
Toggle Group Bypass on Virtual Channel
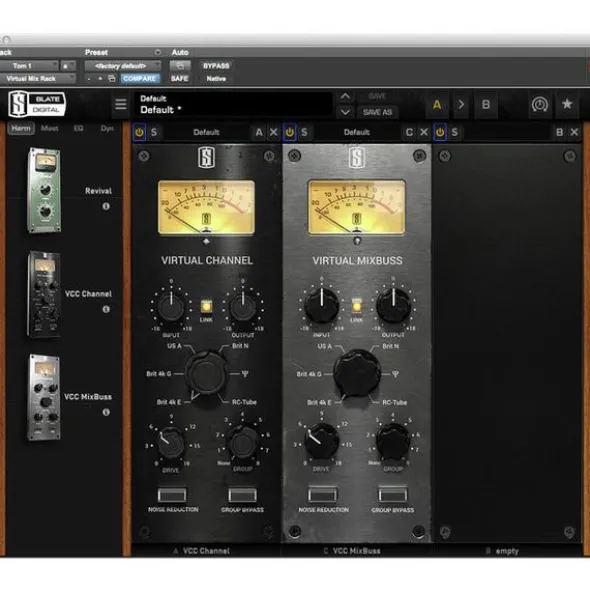(x=242, y=495)
